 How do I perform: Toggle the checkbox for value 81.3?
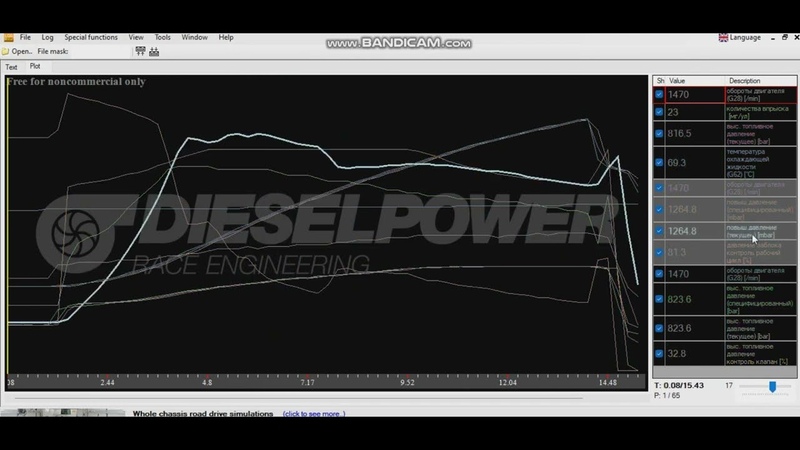tap(659, 252)
